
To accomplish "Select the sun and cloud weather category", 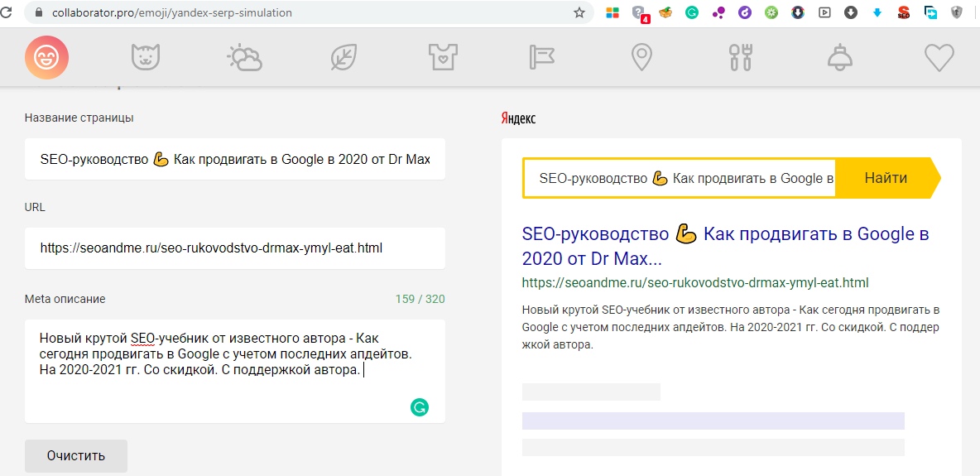I will point(244,58).
